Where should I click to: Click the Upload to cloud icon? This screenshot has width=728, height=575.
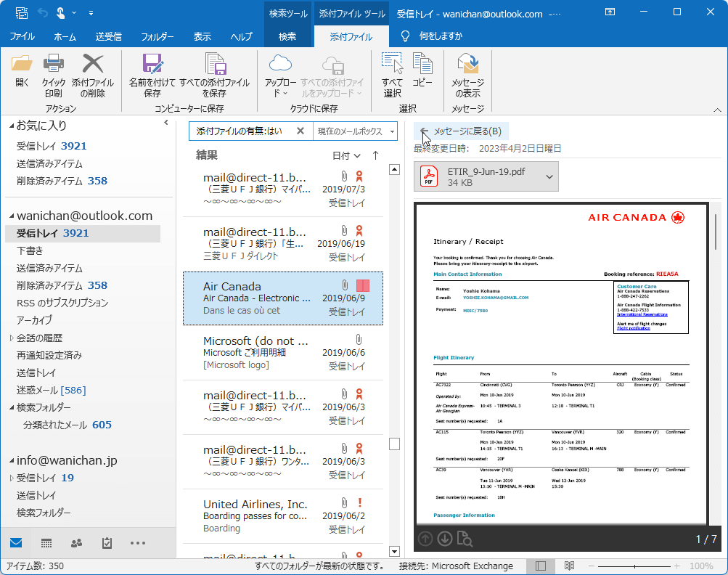(280, 64)
